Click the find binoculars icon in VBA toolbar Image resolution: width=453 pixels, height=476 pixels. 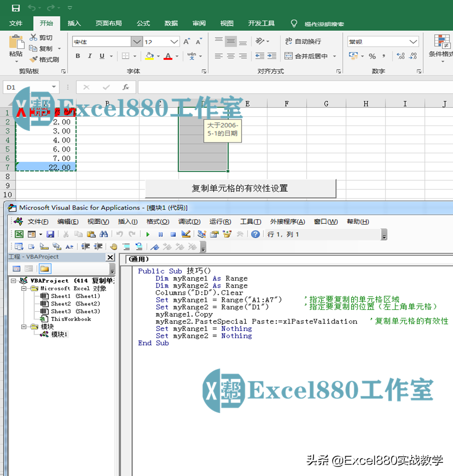[x=104, y=234]
